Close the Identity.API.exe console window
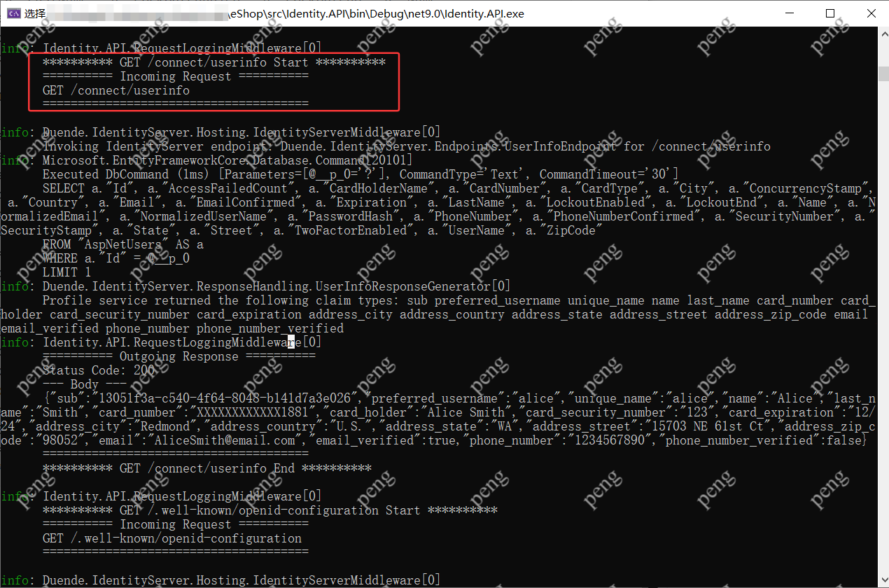 (x=870, y=13)
